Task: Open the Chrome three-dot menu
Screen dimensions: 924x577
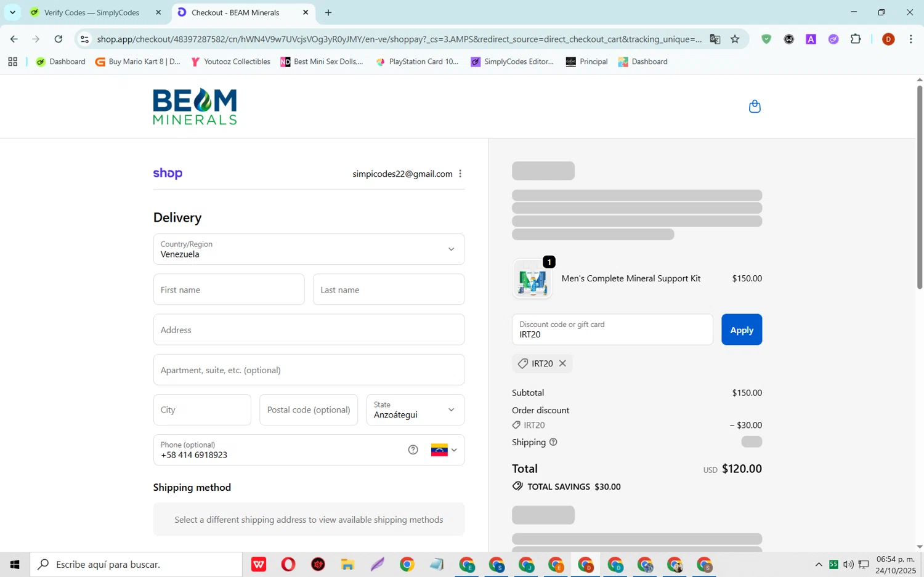Action: [910, 39]
